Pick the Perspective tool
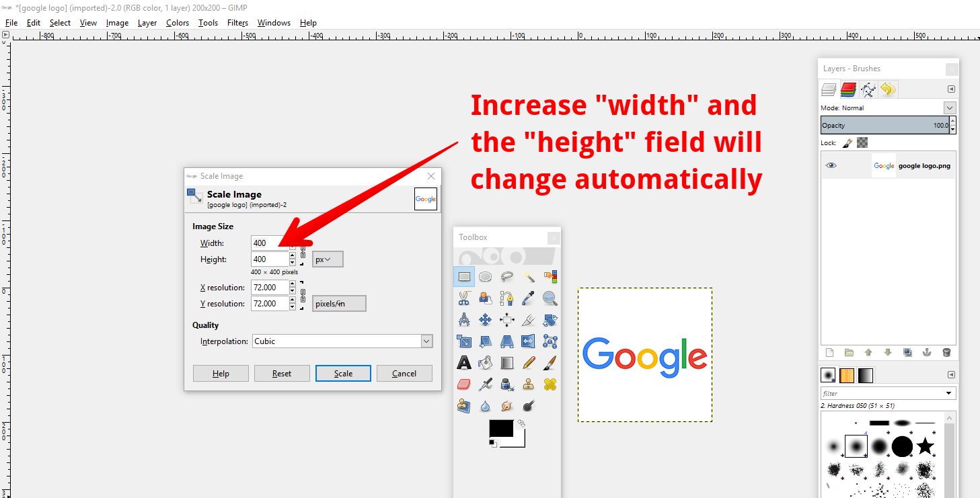Image resolution: width=980 pixels, height=498 pixels. tap(507, 341)
